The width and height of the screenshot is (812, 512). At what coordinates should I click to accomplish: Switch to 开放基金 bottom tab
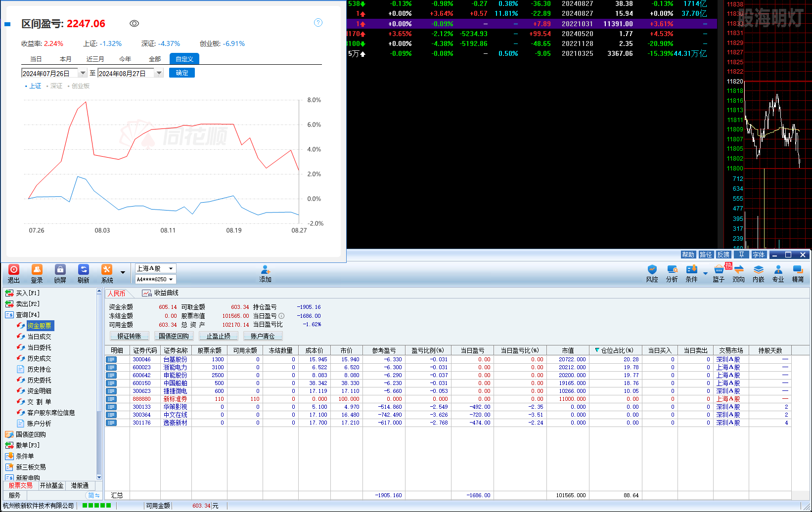click(x=52, y=486)
